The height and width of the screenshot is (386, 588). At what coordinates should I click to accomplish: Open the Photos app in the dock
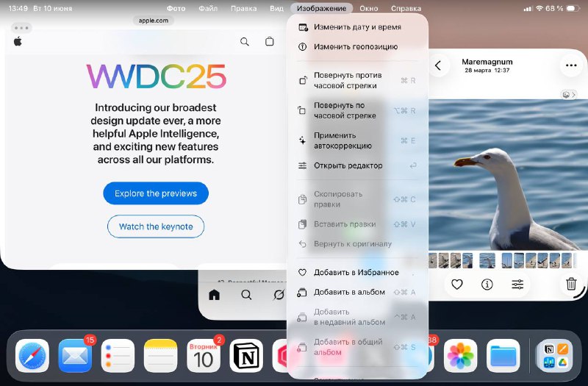tap(461, 356)
